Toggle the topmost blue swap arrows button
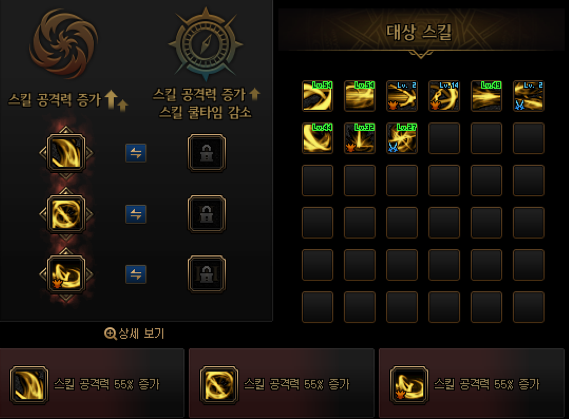Image resolution: width=569 pixels, height=419 pixels. tap(136, 153)
